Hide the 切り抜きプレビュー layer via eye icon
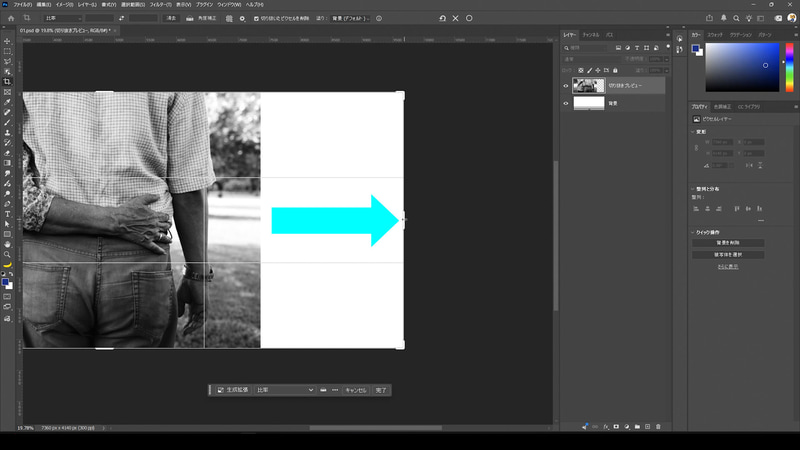The image size is (800, 450). click(x=566, y=86)
